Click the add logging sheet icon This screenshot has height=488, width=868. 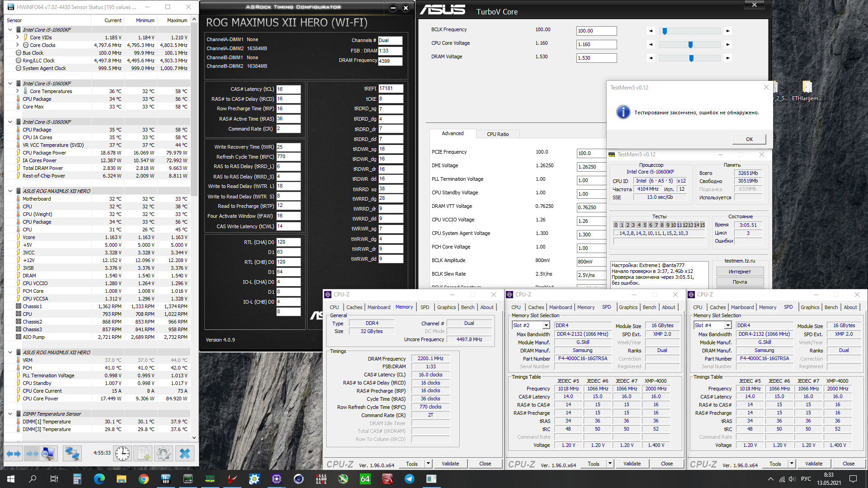click(143, 453)
